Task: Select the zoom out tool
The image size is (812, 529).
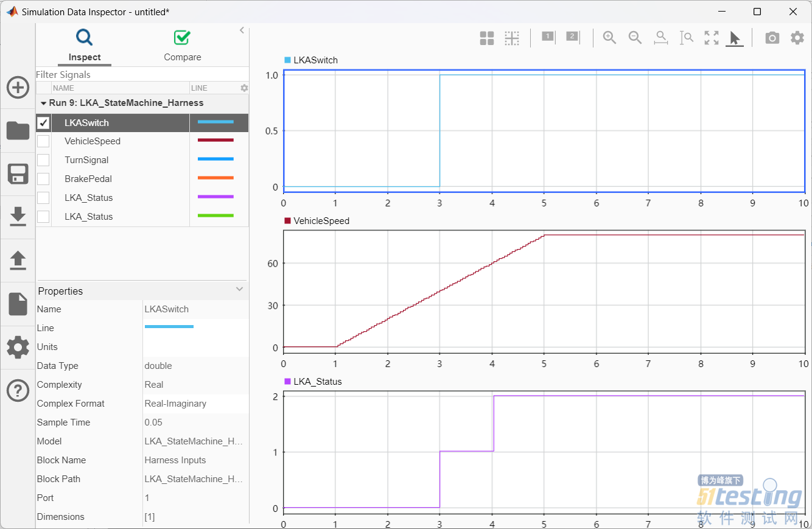Action: (x=635, y=38)
